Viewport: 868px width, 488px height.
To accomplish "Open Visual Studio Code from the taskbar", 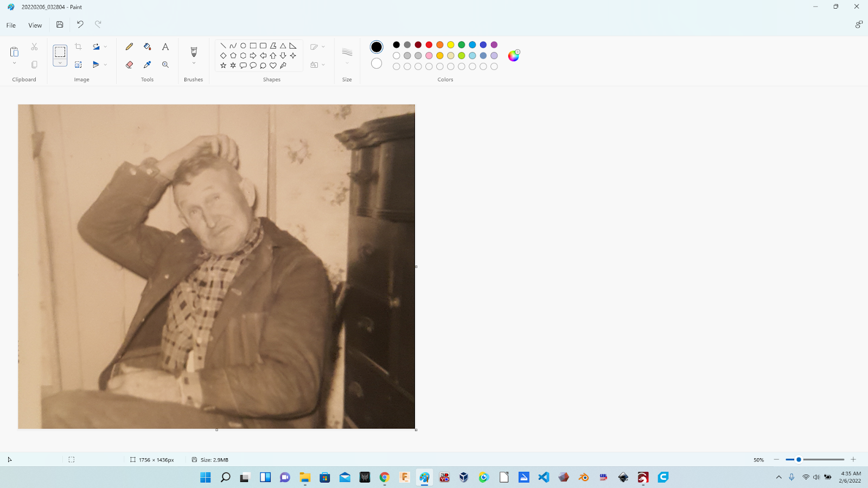I will [544, 477].
